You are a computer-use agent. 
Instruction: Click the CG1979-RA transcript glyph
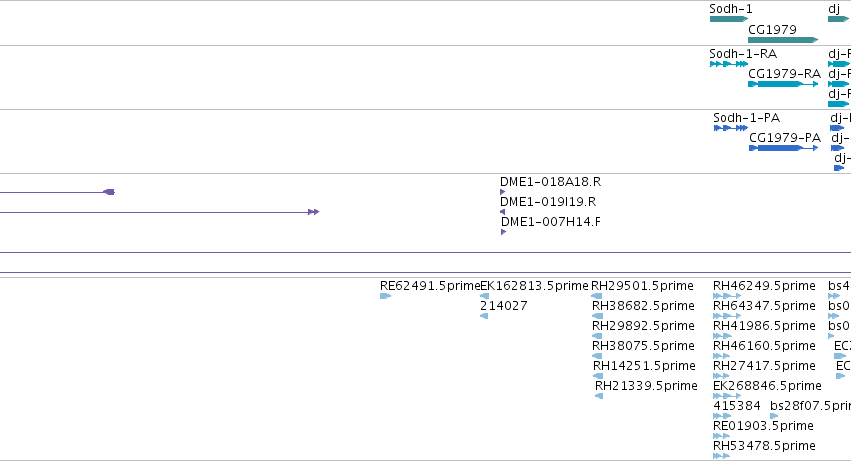coord(783,84)
